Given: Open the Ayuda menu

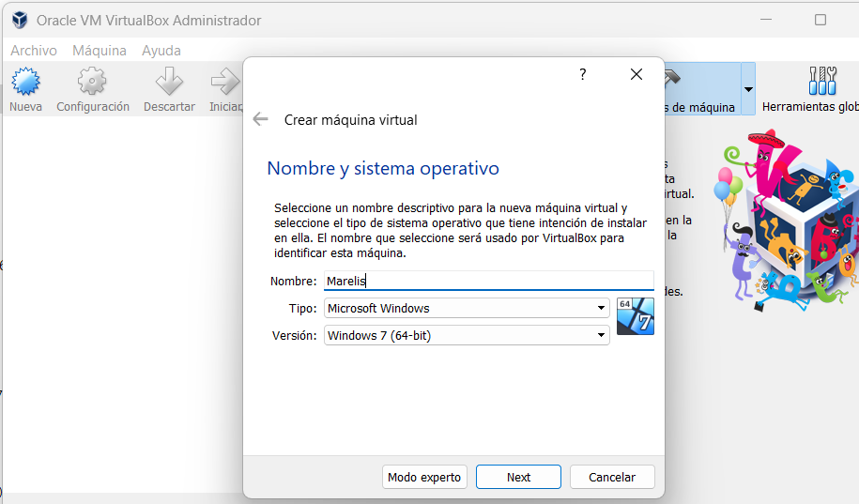Looking at the screenshot, I should (x=161, y=51).
